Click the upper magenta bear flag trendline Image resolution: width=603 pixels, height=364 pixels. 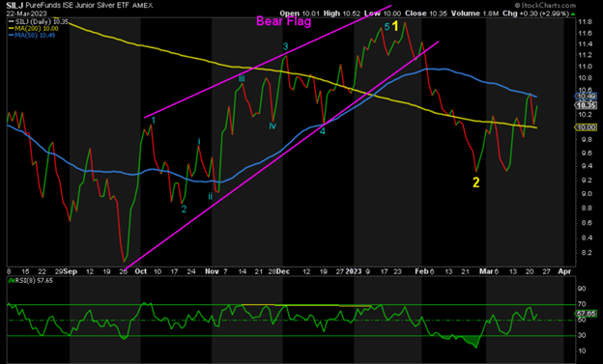pyautogui.click(x=268, y=62)
